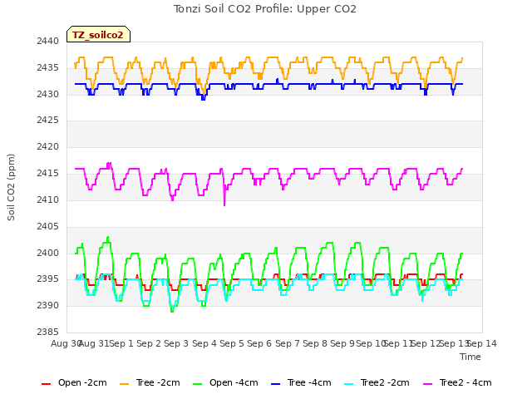Click the 2435 y-axis tick label

[x=48, y=67]
